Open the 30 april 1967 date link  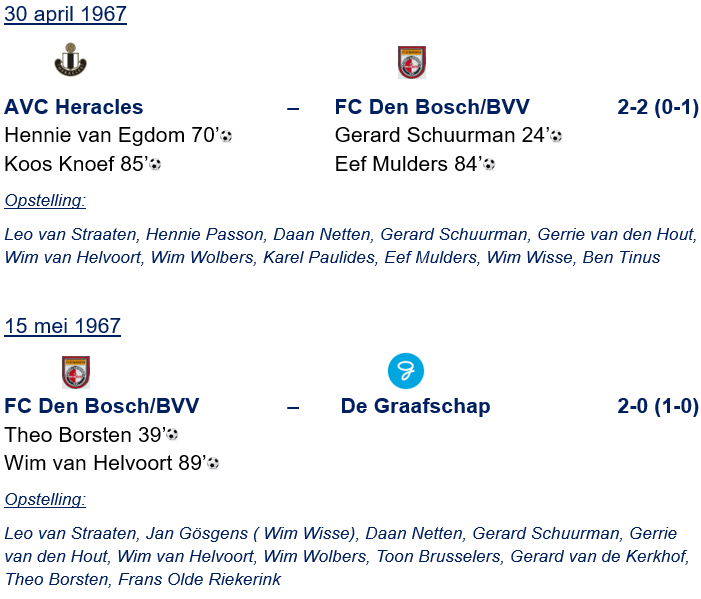(65, 15)
